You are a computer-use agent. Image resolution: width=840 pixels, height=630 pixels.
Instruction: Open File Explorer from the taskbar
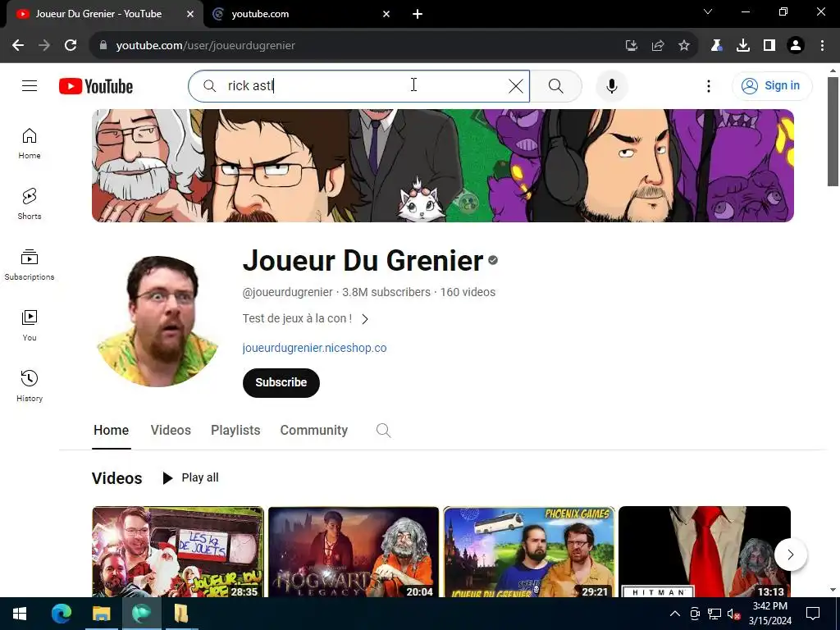coord(101,614)
